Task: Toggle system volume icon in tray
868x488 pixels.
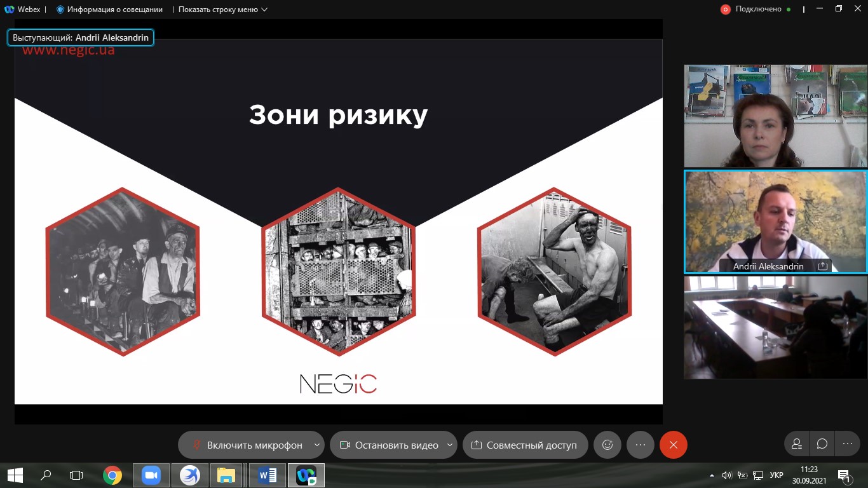Action: pyautogui.click(x=727, y=475)
